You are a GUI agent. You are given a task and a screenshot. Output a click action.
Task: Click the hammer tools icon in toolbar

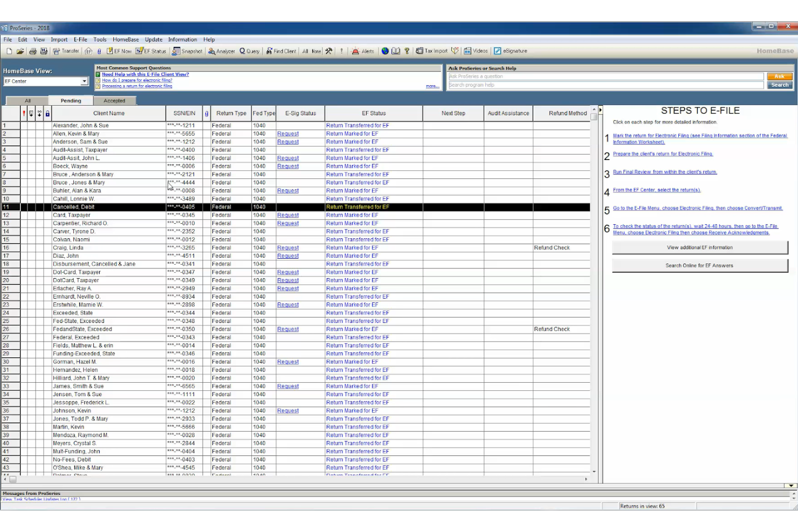(x=329, y=51)
